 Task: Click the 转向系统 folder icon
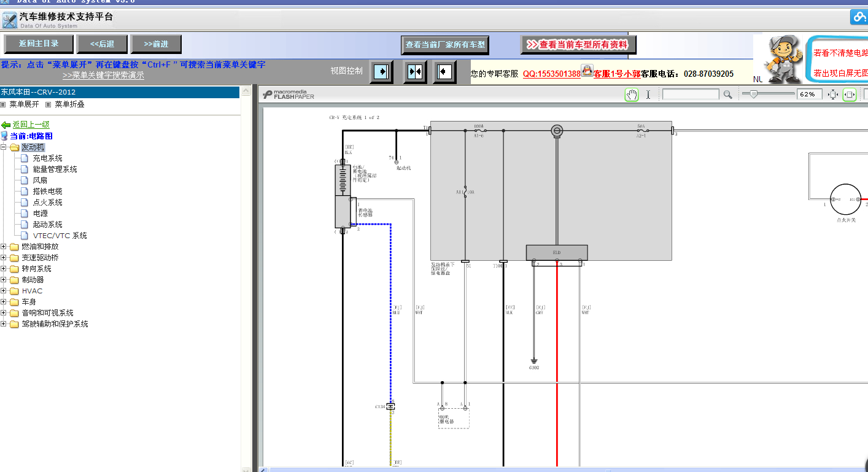pyautogui.click(x=15, y=269)
